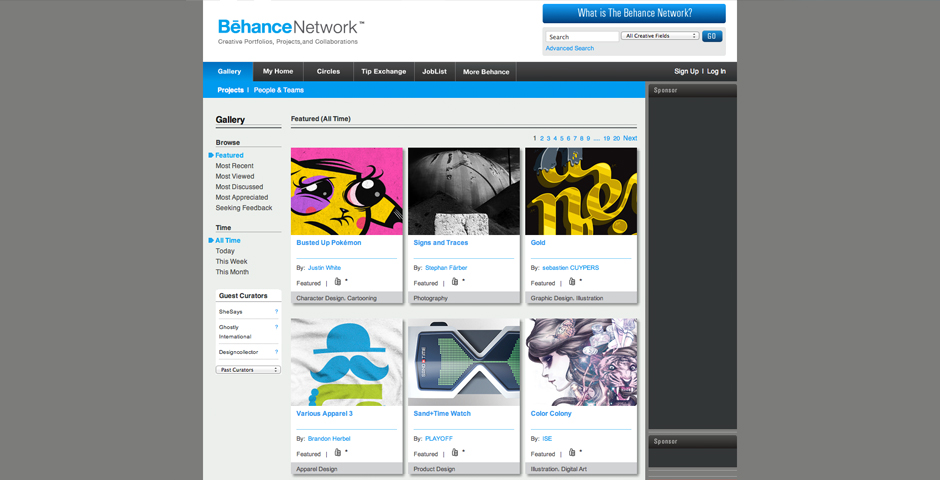
Task: View ISE's profile
Action: (x=547, y=439)
